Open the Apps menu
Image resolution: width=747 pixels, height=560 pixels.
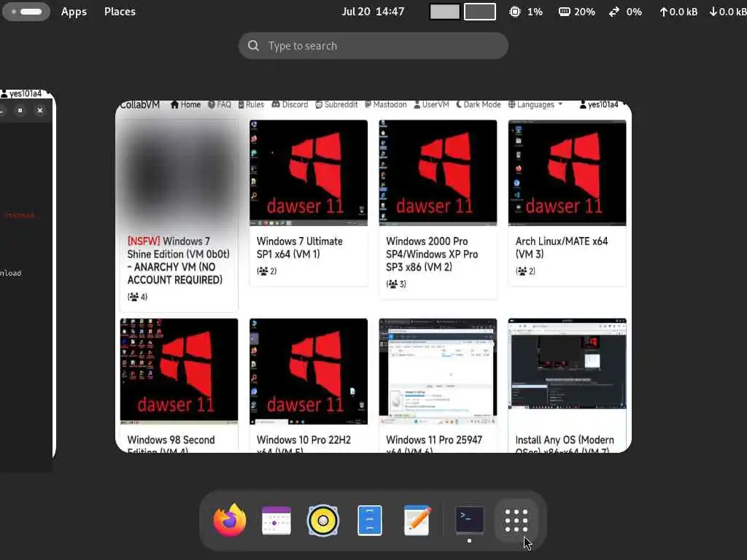(74, 12)
